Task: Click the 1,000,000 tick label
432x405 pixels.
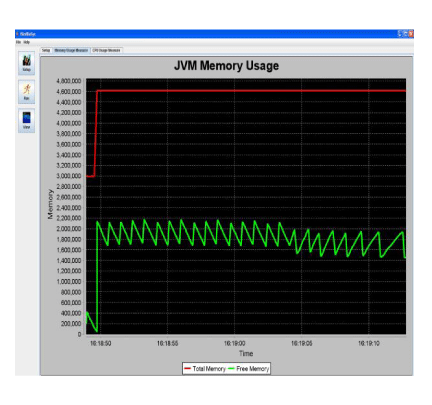Action: coord(69,281)
